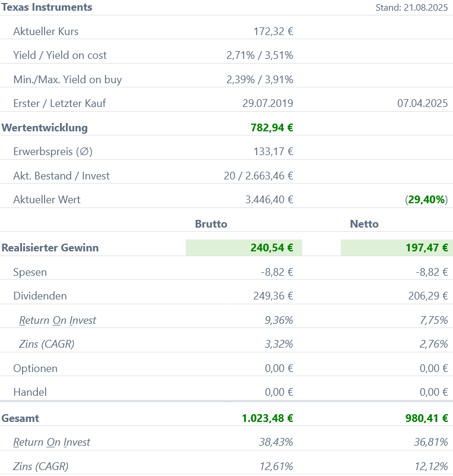Select the Min./Max. Yield on buy value
The image size is (453, 476).
coord(259,80)
